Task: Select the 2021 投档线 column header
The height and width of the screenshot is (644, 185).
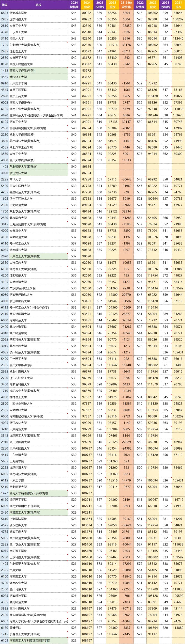Action: pos(165,5)
